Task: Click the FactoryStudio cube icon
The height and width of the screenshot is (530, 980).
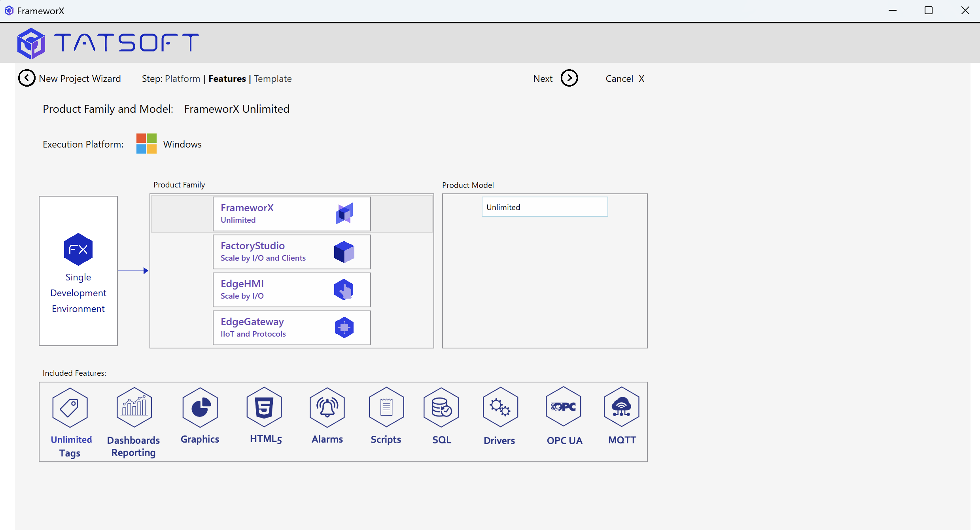Action: [x=344, y=252]
